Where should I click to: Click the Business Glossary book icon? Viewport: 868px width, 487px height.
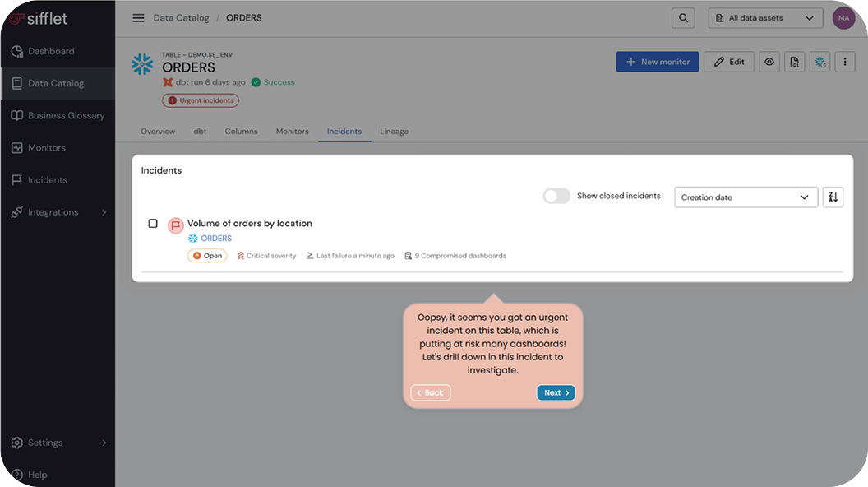point(17,116)
